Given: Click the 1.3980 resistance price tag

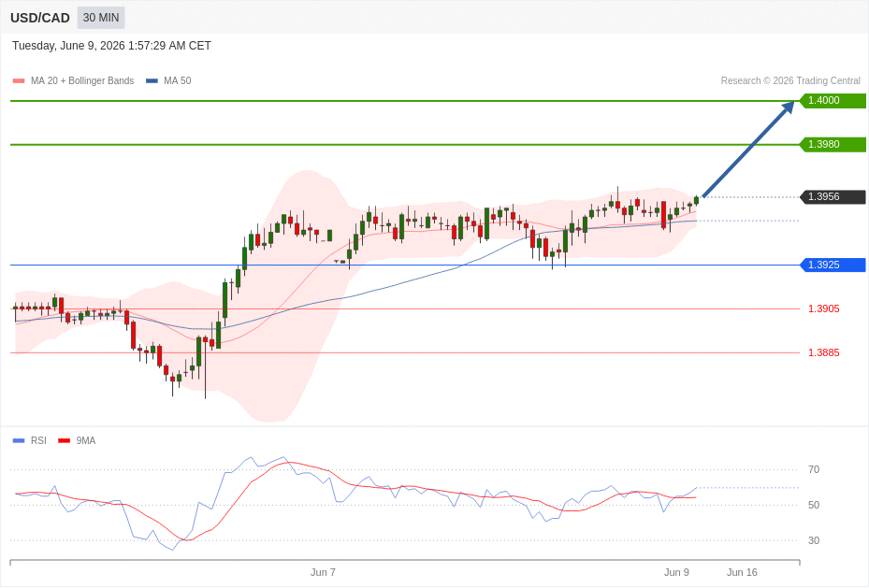Looking at the screenshot, I should 833,144.
